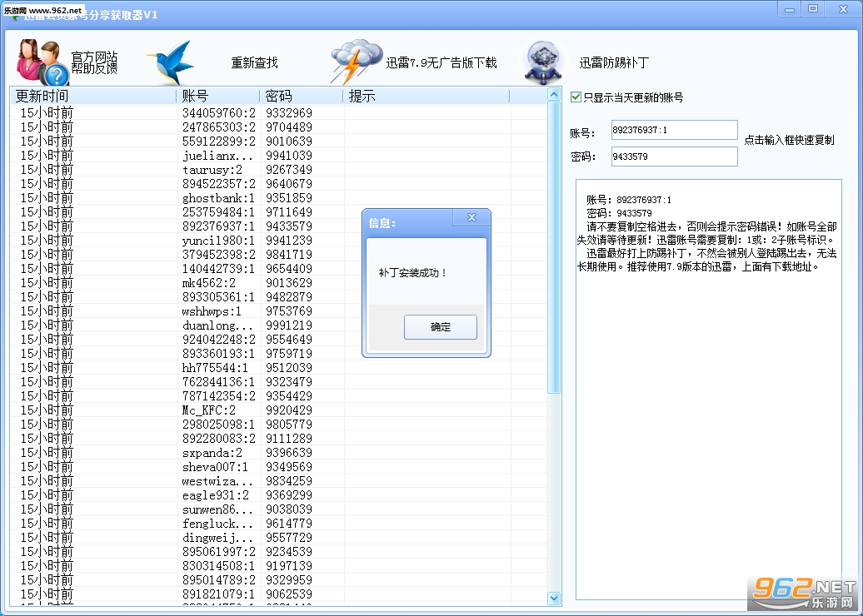This screenshot has height=616, width=863.
Task: Click password cell 9991219
Action: [x=289, y=325]
